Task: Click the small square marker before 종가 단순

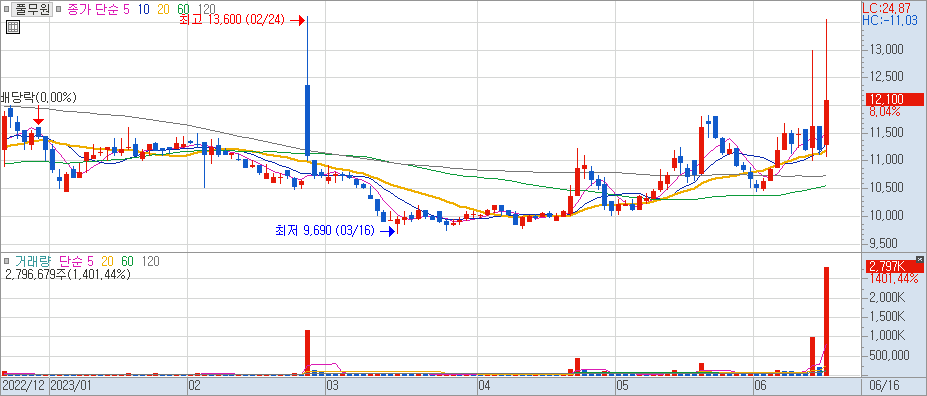Action: (x=60, y=9)
